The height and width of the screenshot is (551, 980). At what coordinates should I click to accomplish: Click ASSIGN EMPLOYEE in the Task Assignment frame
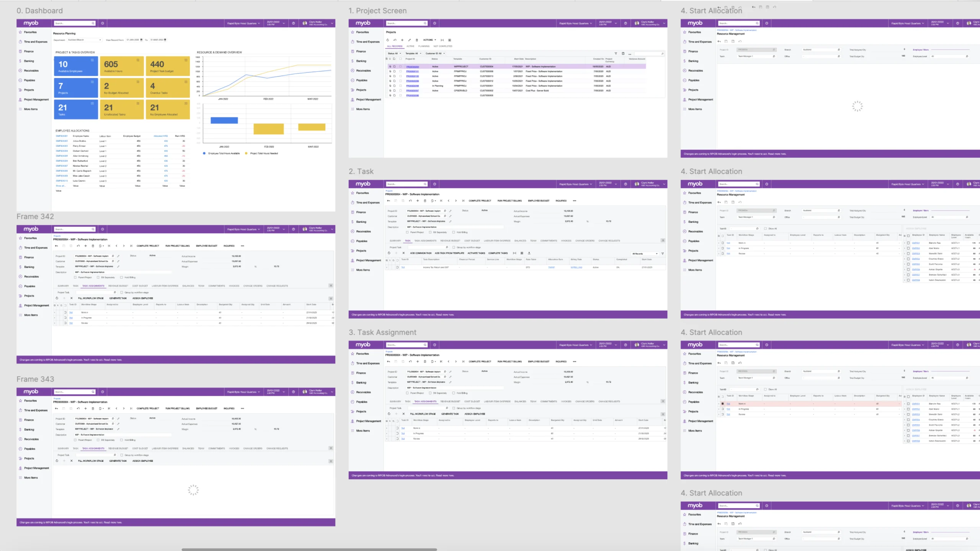475,414
